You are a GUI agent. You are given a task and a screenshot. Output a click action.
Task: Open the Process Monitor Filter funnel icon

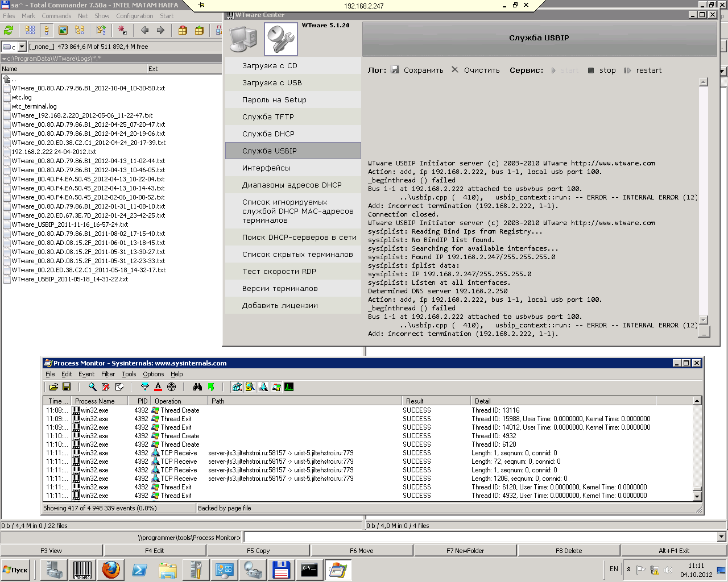coord(145,387)
